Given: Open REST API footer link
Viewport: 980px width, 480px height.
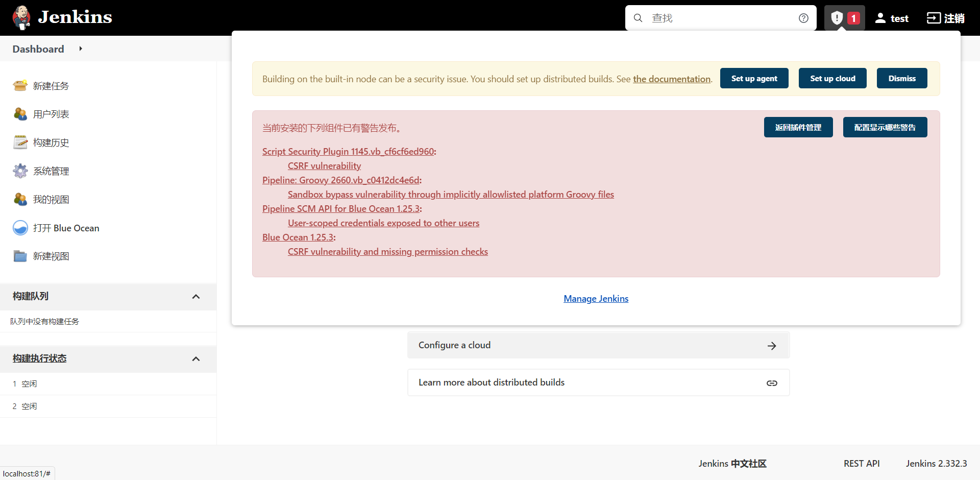Looking at the screenshot, I should point(862,464).
